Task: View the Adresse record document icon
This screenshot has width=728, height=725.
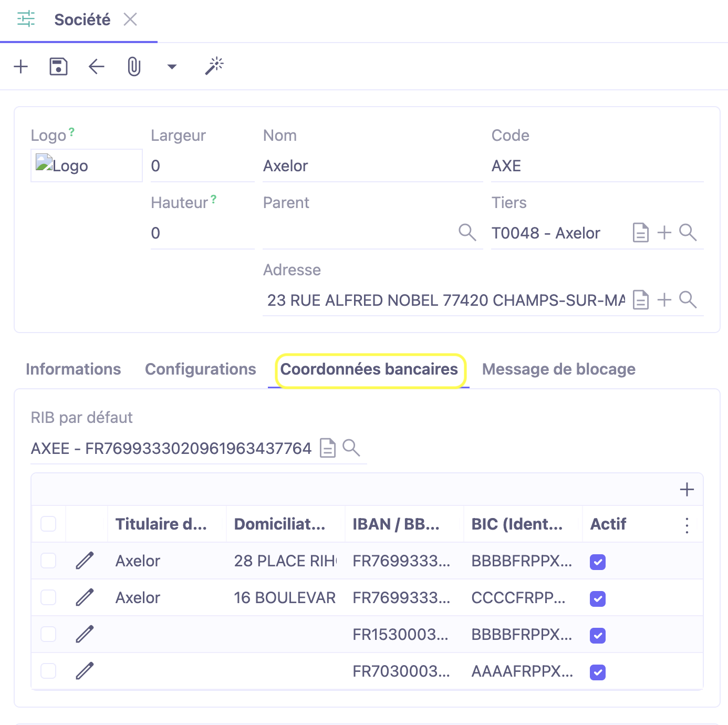Action: click(x=641, y=299)
